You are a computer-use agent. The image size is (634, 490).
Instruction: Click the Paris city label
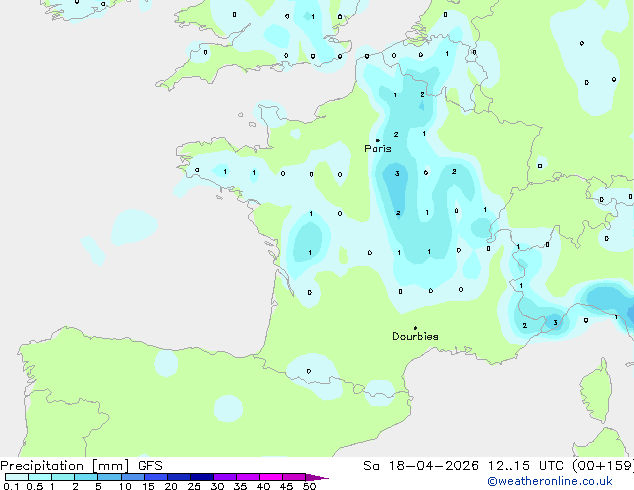[x=378, y=149]
